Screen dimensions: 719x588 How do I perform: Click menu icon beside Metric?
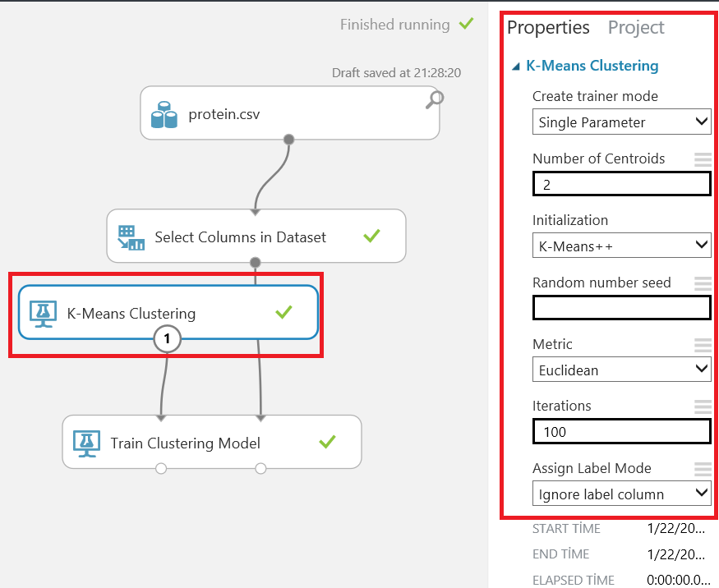pos(703,344)
